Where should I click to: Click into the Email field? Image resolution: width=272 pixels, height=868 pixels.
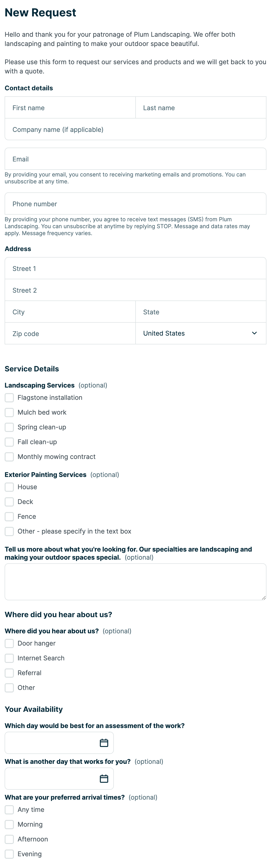pyautogui.click(x=135, y=159)
